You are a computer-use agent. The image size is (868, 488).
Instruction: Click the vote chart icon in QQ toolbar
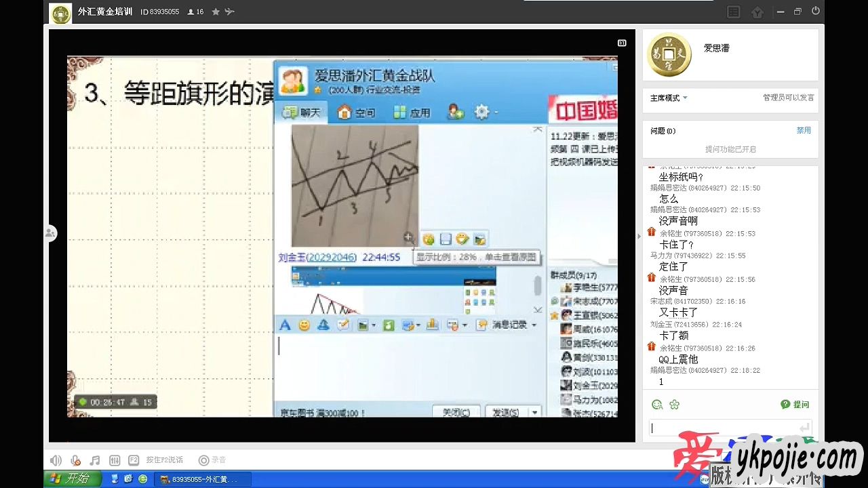433,325
